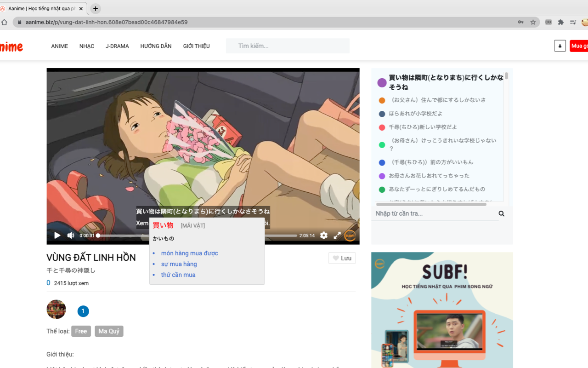This screenshot has width=588, height=368.
Task: Switch to the J-DRAMA section
Action: [x=117, y=46]
